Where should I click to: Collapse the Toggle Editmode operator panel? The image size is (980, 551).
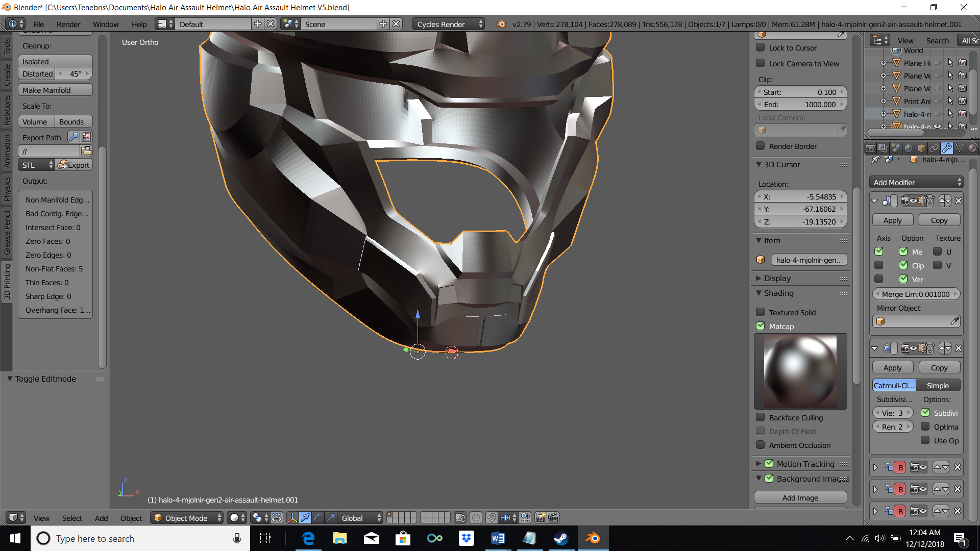pos(10,379)
